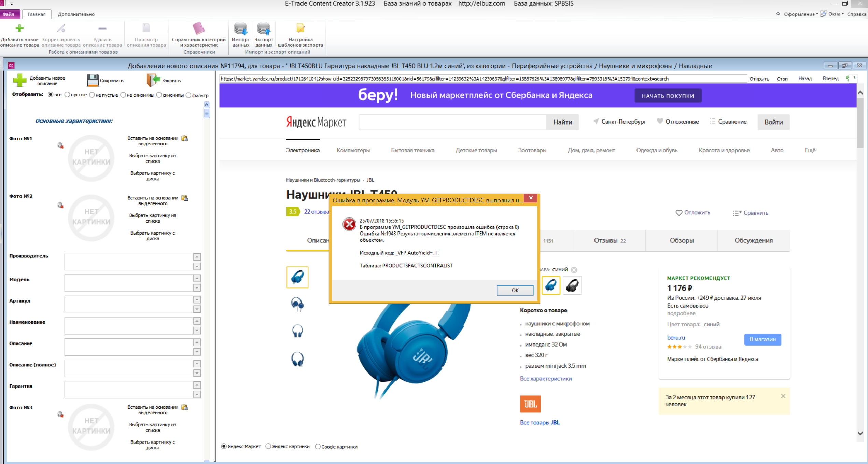The image size is (868, 464).
Task: Click the red error icon in dialog
Action: (349, 224)
